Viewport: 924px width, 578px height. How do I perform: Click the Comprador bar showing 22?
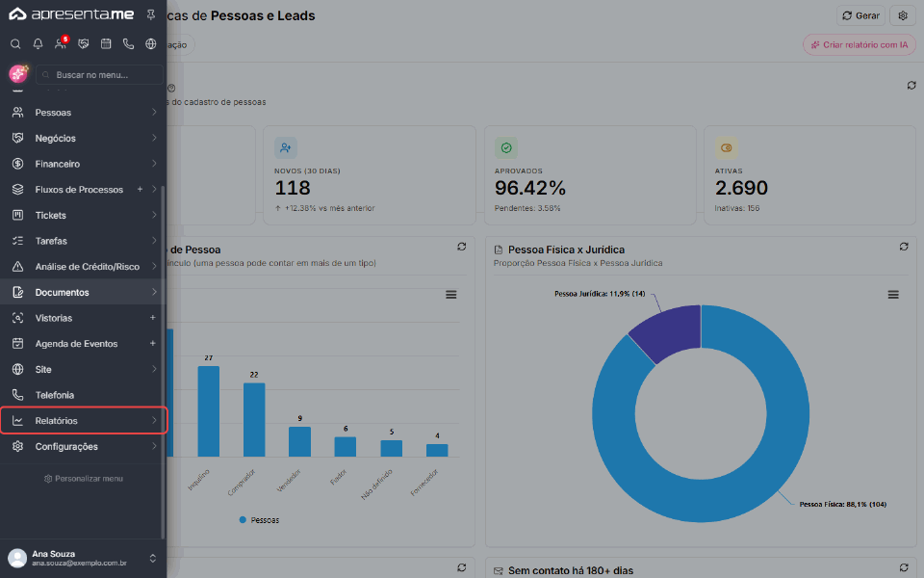click(x=254, y=419)
